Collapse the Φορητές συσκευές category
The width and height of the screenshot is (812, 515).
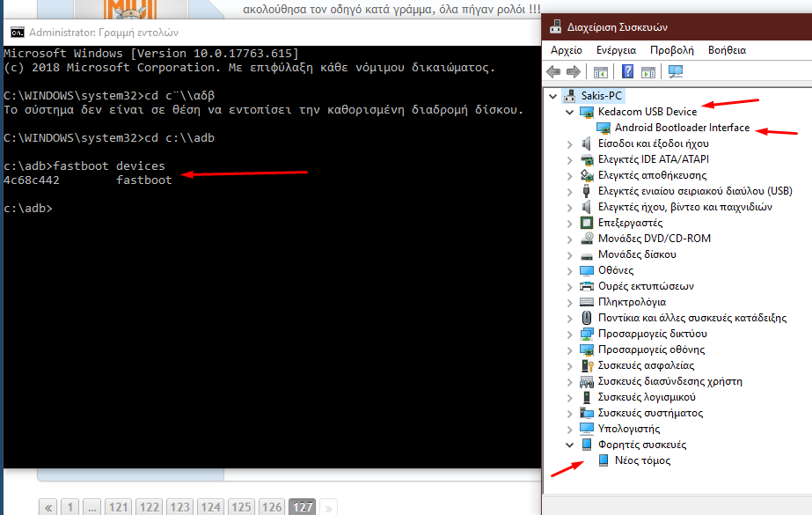point(570,445)
